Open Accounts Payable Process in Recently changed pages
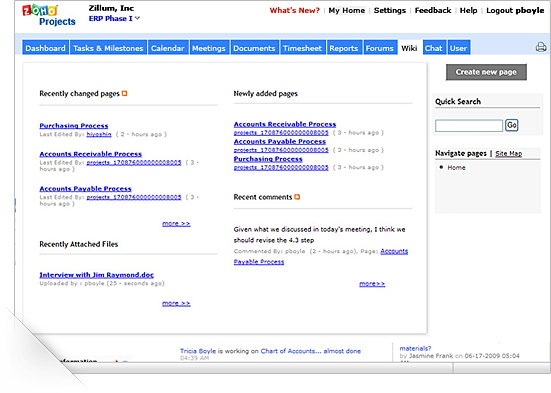Screen dimensions: 551x393 pos(85,189)
